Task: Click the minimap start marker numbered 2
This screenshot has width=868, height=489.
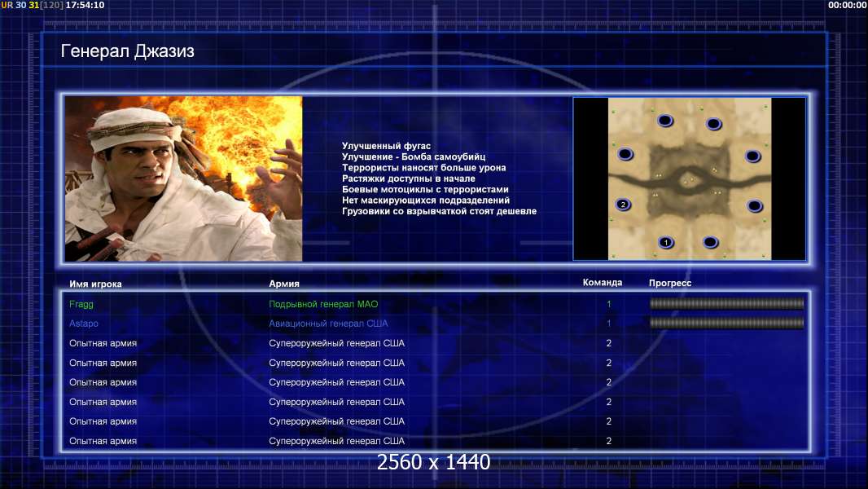Action: 624,205
